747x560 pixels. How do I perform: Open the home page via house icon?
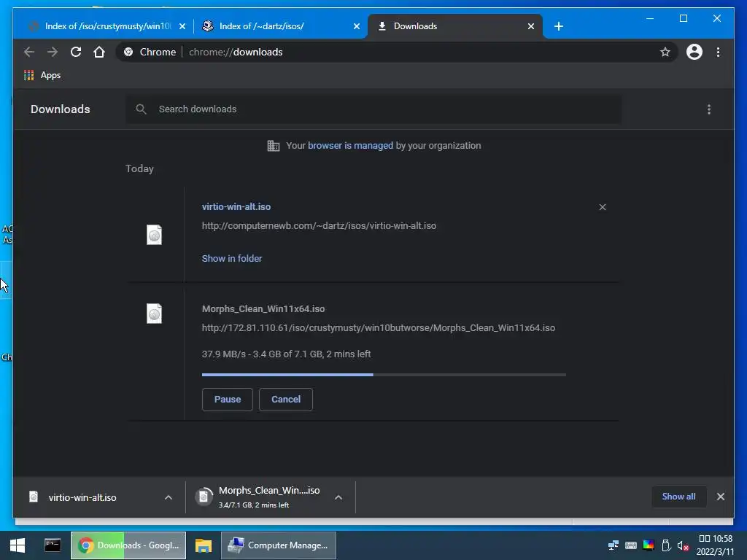[99, 52]
